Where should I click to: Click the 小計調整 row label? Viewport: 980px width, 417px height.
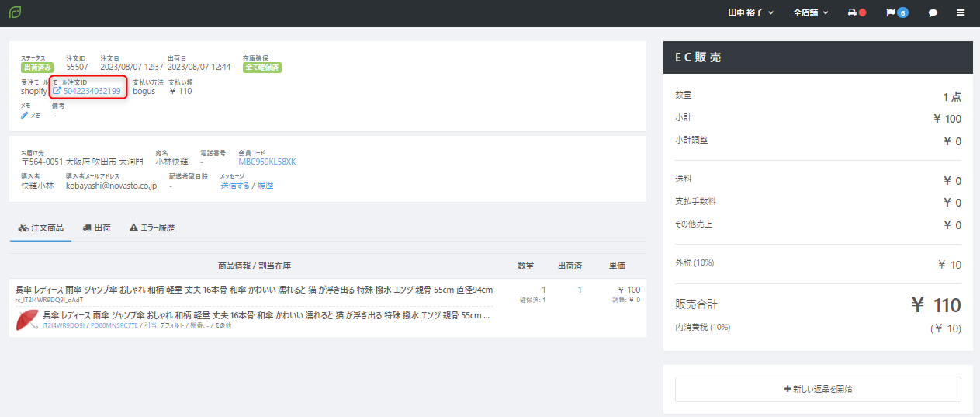pos(691,140)
